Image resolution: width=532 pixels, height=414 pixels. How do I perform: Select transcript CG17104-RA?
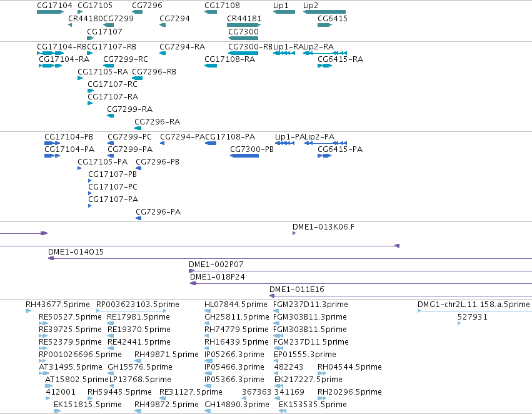(51, 66)
